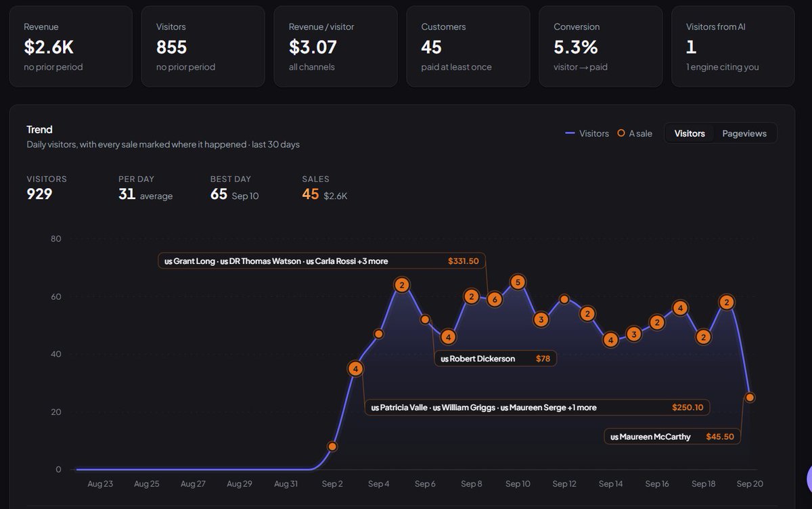Click the Trend section heading
Image resolution: width=812 pixels, height=509 pixels.
(39, 129)
